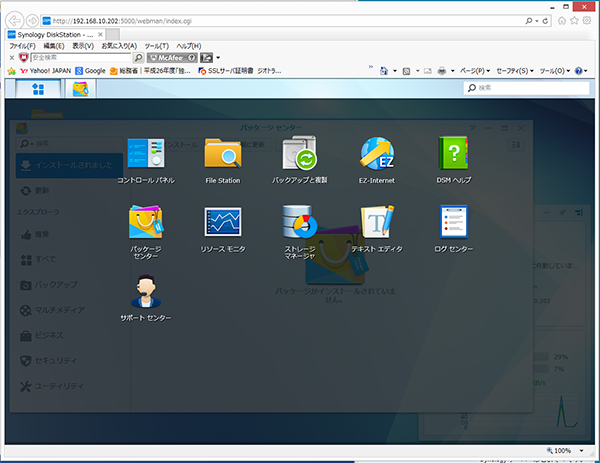Toggle the DSM main menu button
Screen dimensions: 600x463
click(x=38, y=89)
